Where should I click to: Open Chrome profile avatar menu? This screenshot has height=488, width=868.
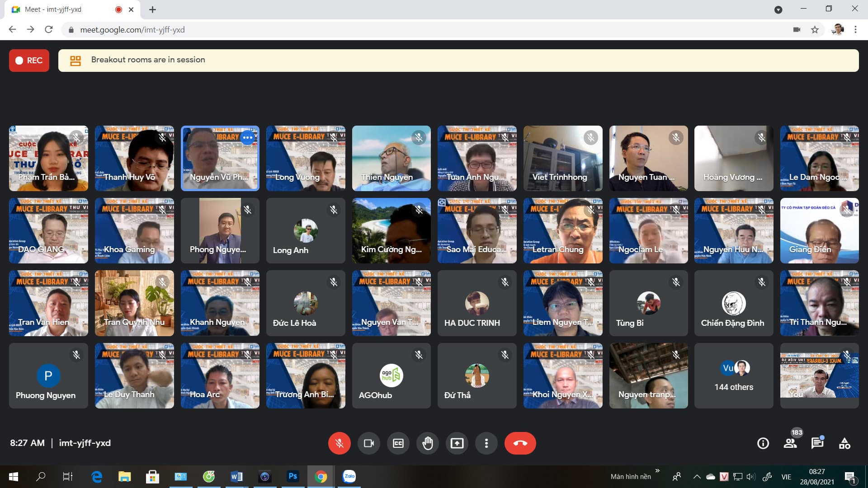tap(838, 30)
